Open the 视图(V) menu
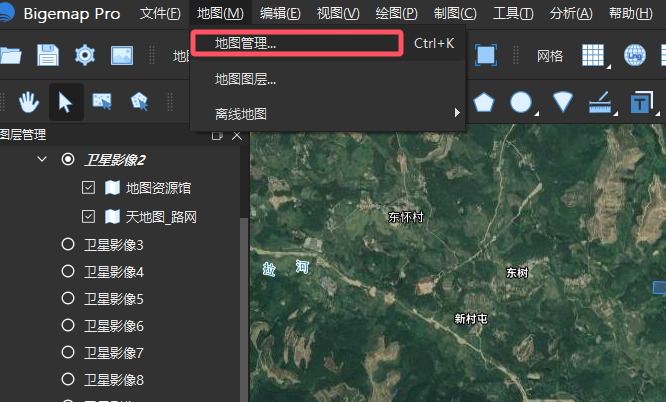This screenshot has height=402, width=666. 338,14
